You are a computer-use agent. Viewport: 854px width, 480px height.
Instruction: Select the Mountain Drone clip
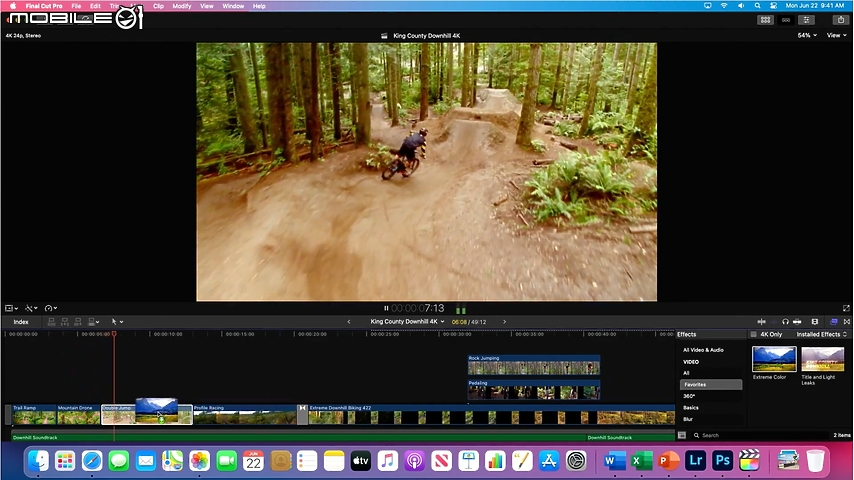(78, 415)
